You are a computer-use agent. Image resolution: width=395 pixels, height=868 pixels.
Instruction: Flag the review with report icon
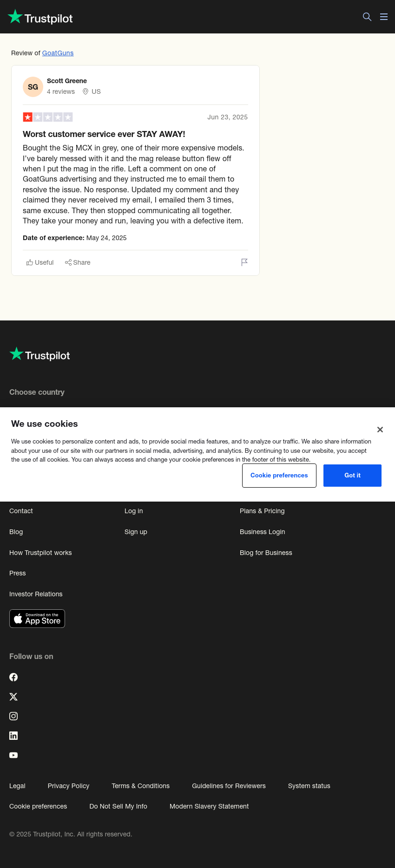coord(244,262)
